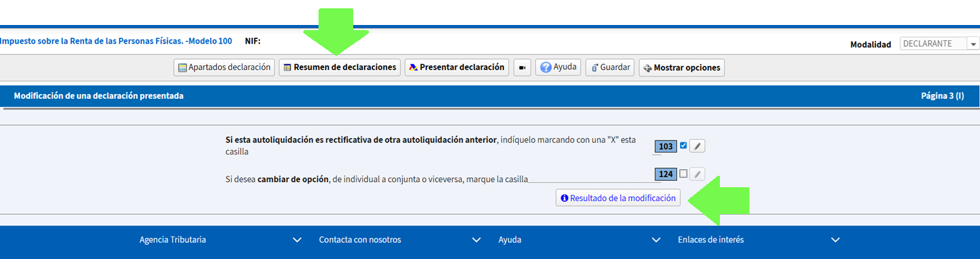Image resolution: width=980 pixels, height=259 pixels.
Task: Uncheck rectificativa checkbox 103
Action: [x=683, y=146]
